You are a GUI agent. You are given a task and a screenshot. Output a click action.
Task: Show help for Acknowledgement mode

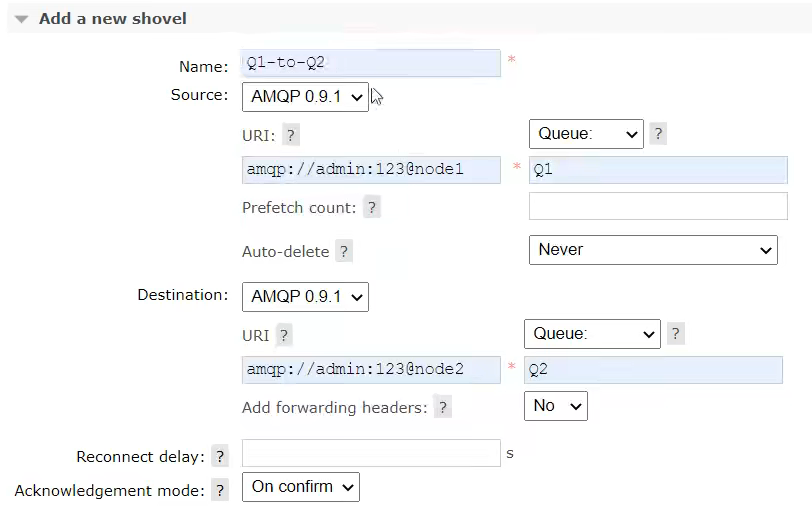(220, 490)
